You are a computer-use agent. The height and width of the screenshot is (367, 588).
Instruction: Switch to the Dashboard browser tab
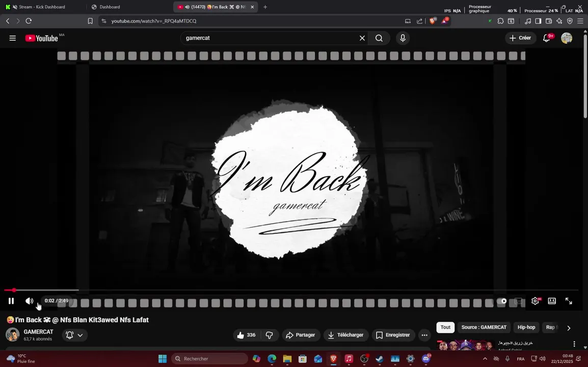[x=110, y=7]
